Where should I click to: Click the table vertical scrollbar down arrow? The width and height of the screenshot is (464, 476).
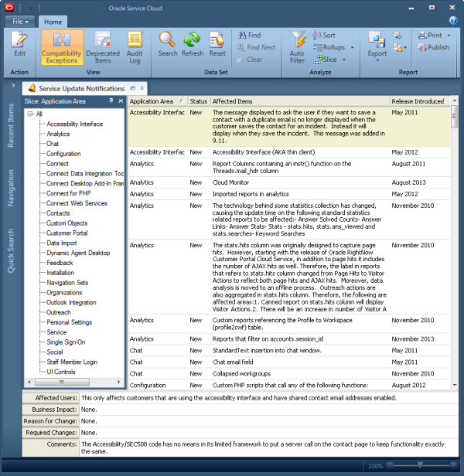(x=455, y=385)
